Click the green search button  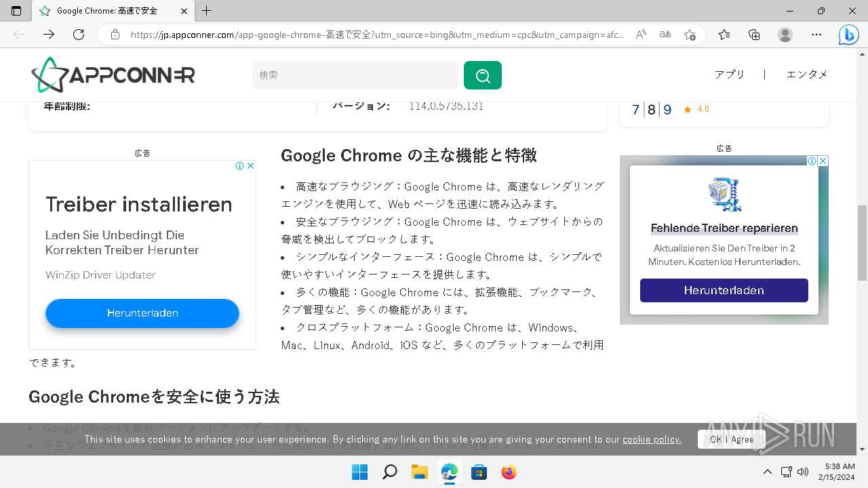click(483, 75)
